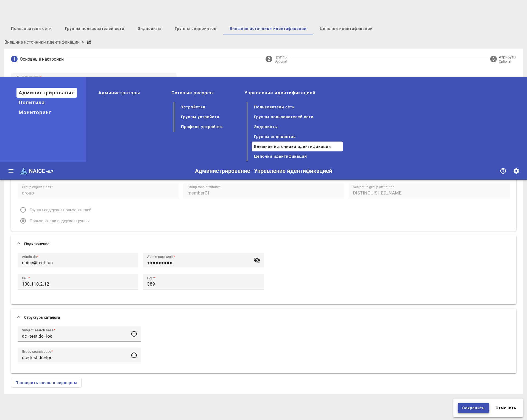Screen dimensions: 527x420
Task: Open highlighted 'Внешние источники идентификации' menu item
Action: pyautogui.click(x=297, y=146)
